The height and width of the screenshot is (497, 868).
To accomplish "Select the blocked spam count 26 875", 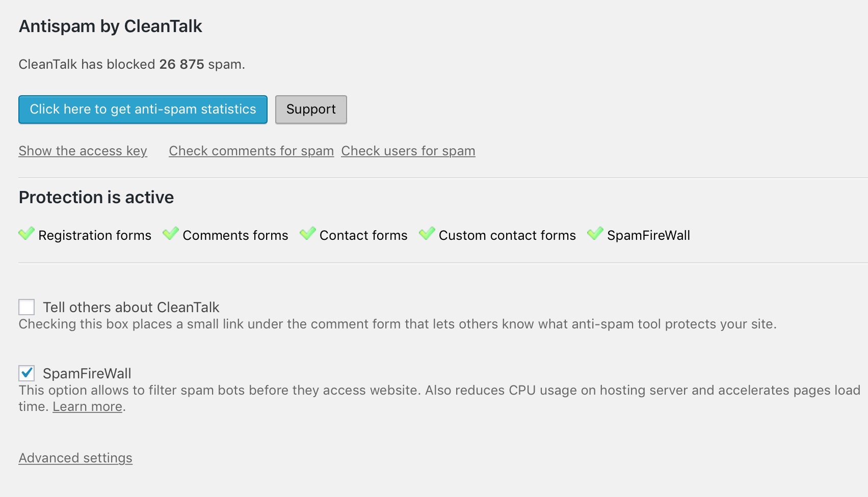I will point(181,64).
